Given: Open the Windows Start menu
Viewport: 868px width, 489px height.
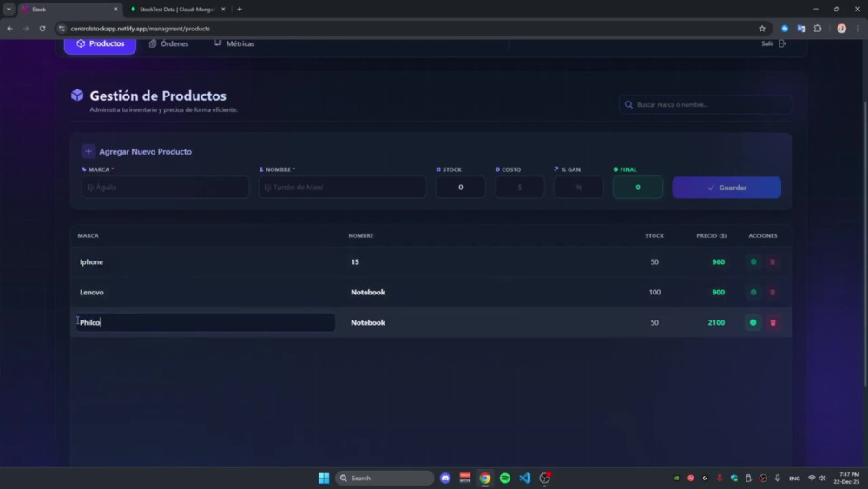Looking at the screenshot, I should click(324, 478).
